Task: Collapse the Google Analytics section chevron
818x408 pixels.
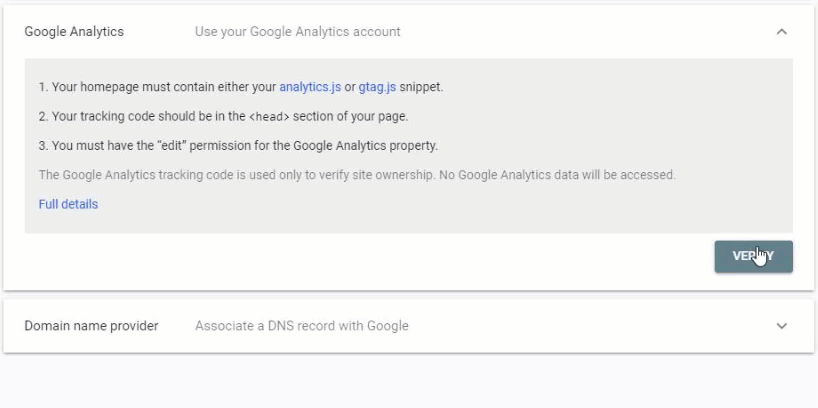Action: 781,32
